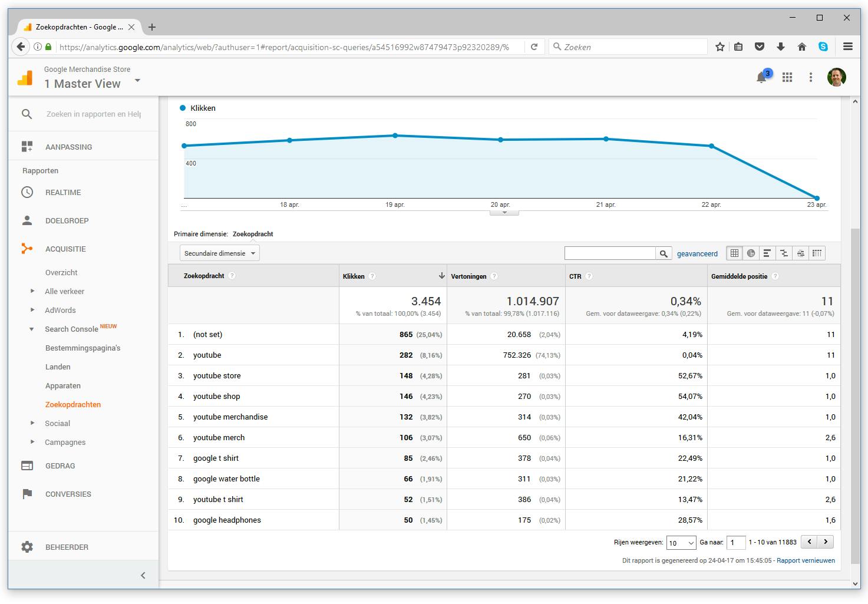Expand the Sociaal section
The height and width of the screenshot is (604, 868).
point(32,423)
